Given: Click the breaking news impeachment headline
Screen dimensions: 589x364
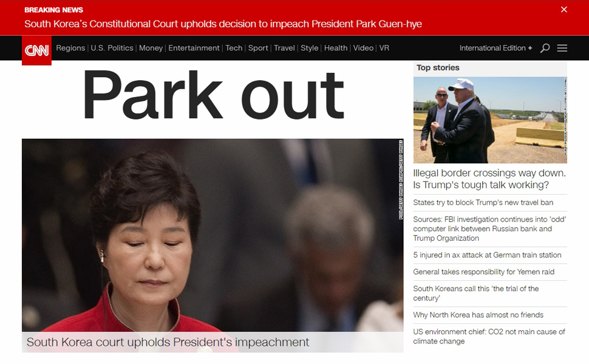Looking at the screenshot, I should (223, 24).
